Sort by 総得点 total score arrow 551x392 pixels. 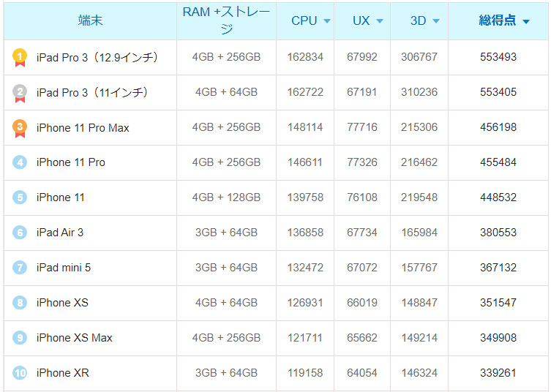point(526,22)
